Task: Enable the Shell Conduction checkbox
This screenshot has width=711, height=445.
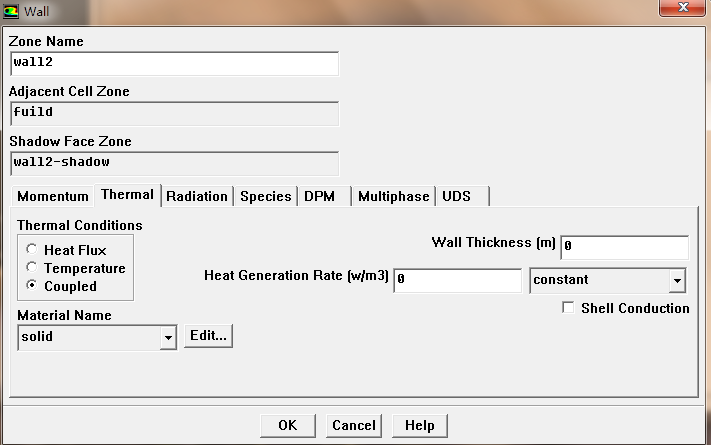Action: click(569, 308)
